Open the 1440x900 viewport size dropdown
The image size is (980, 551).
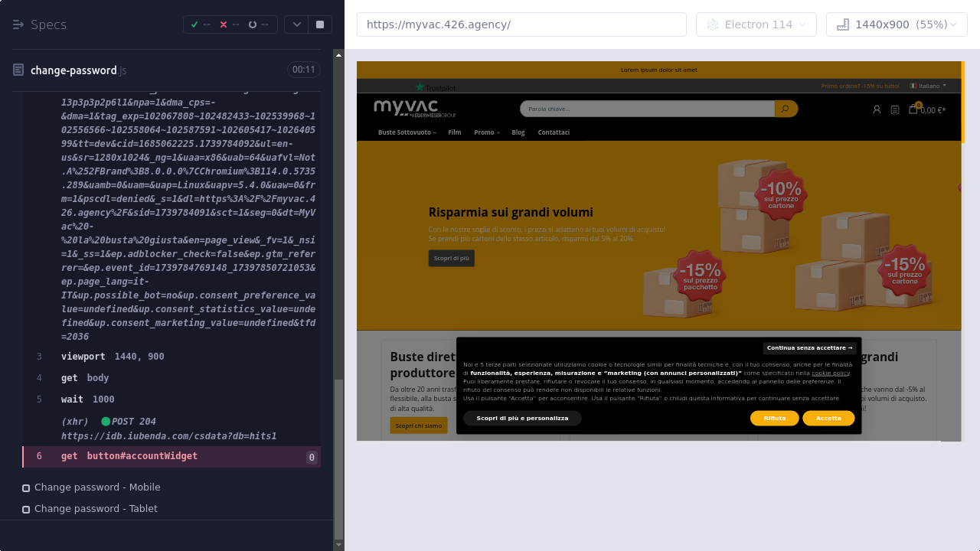pyautogui.click(x=897, y=24)
